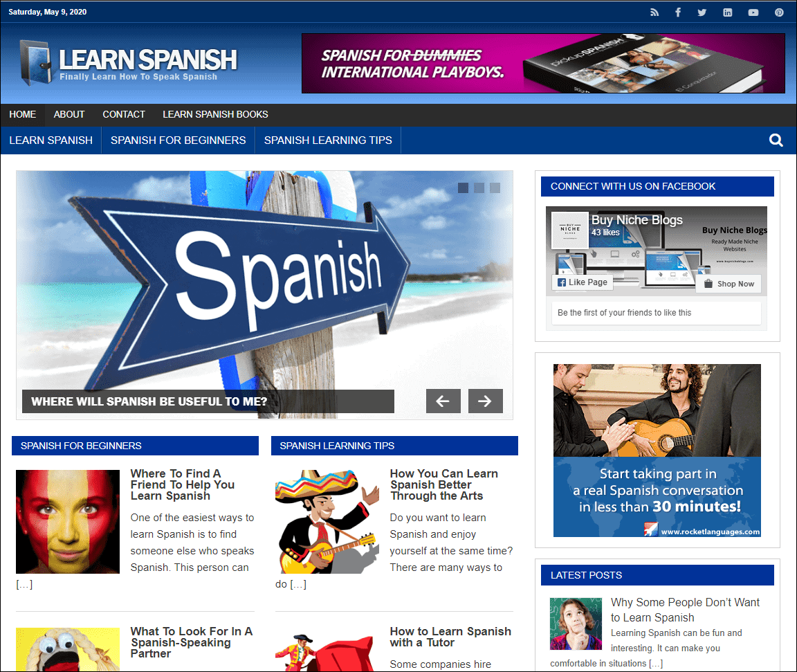Open the Twitter icon in top bar
The width and height of the screenshot is (797, 672).
702,12
